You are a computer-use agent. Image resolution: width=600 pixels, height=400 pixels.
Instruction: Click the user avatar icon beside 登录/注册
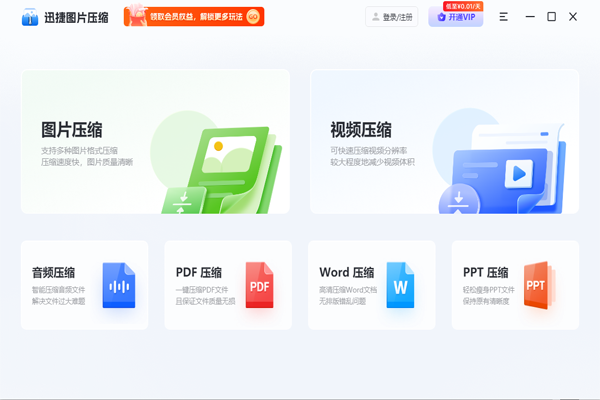376,17
